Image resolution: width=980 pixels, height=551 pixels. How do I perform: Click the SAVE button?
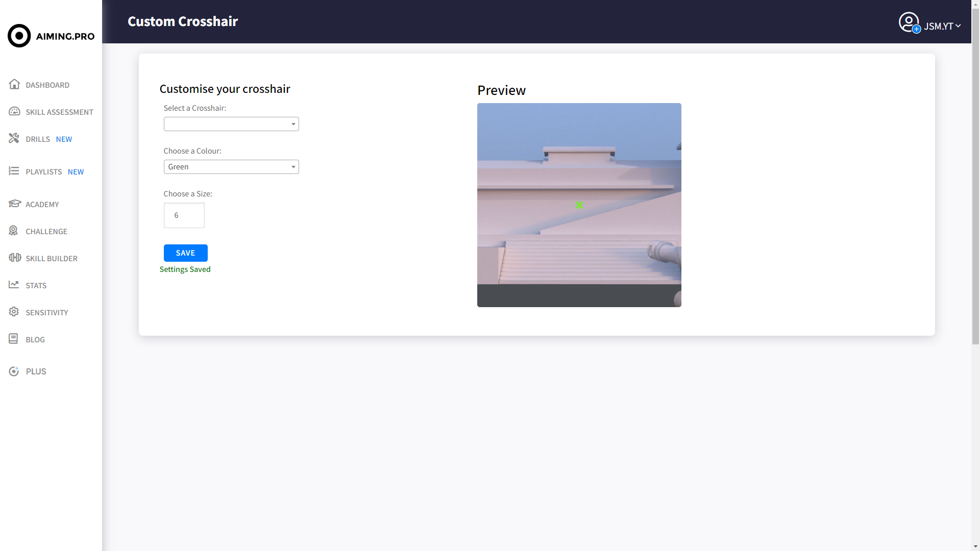[186, 253]
